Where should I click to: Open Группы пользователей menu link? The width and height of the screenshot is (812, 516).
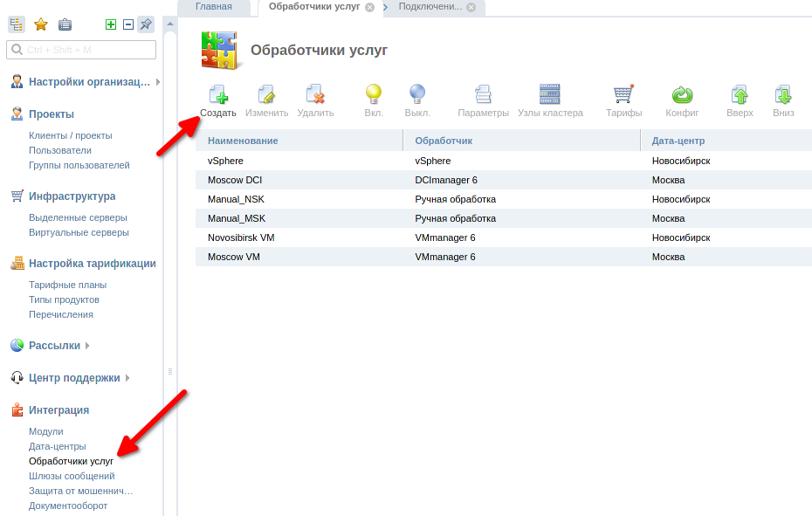(79, 165)
